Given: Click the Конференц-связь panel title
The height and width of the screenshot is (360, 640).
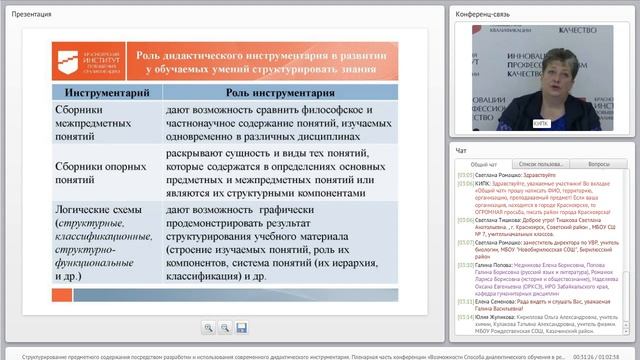Looking at the screenshot, I should 482,14.
